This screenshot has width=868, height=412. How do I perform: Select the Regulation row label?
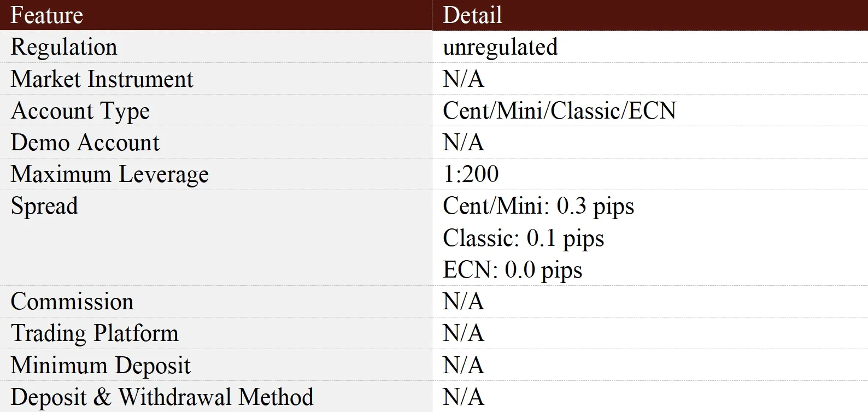tap(64, 48)
